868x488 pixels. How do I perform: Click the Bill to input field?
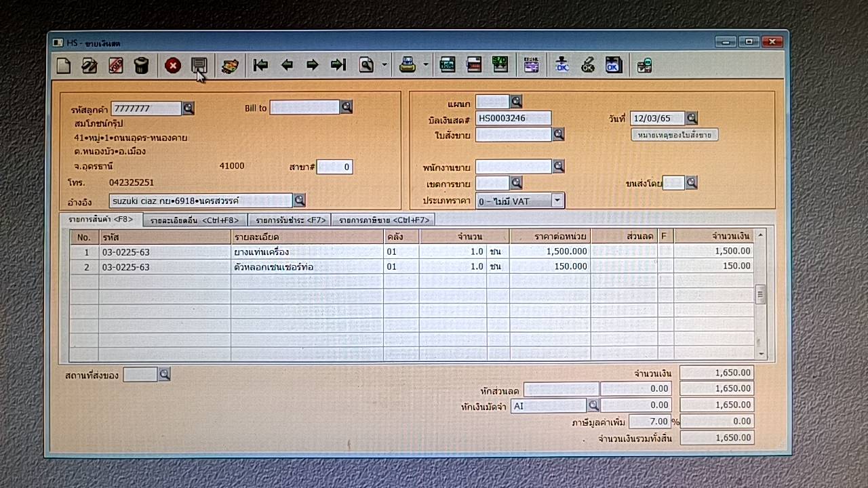pos(304,107)
